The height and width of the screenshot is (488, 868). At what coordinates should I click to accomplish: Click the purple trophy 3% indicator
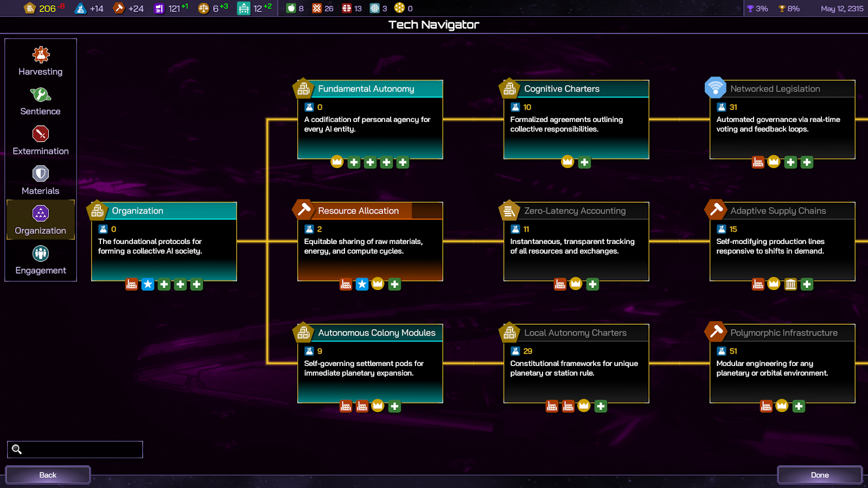[x=757, y=8]
